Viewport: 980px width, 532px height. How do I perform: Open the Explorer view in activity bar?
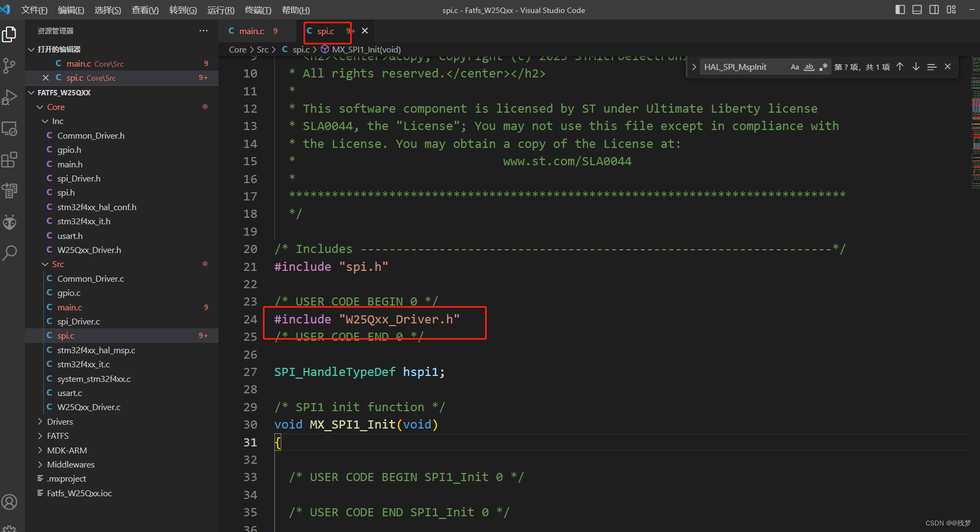(x=9, y=34)
